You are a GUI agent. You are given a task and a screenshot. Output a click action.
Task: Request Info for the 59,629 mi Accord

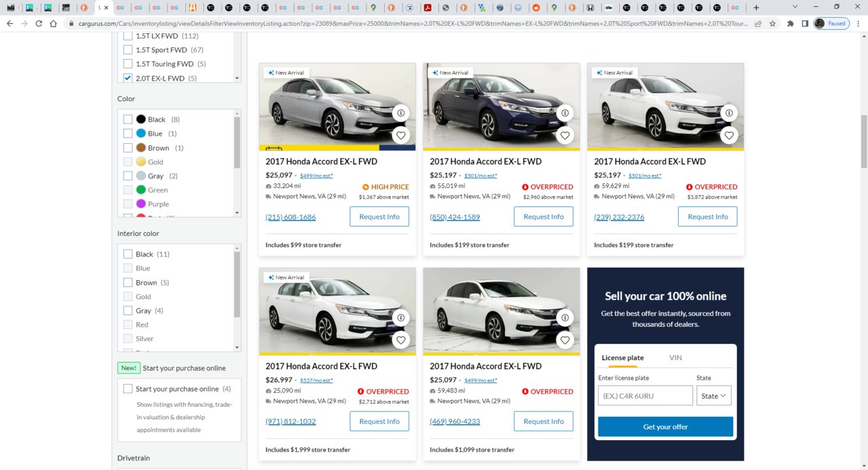tap(707, 217)
